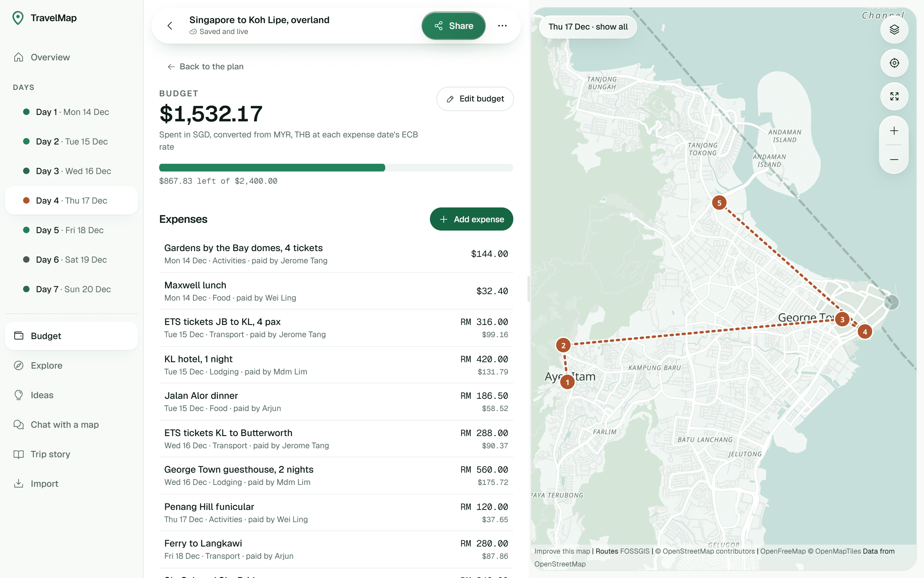This screenshot has width=924, height=578.
Task: Open the Overview page
Action: (x=72, y=57)
